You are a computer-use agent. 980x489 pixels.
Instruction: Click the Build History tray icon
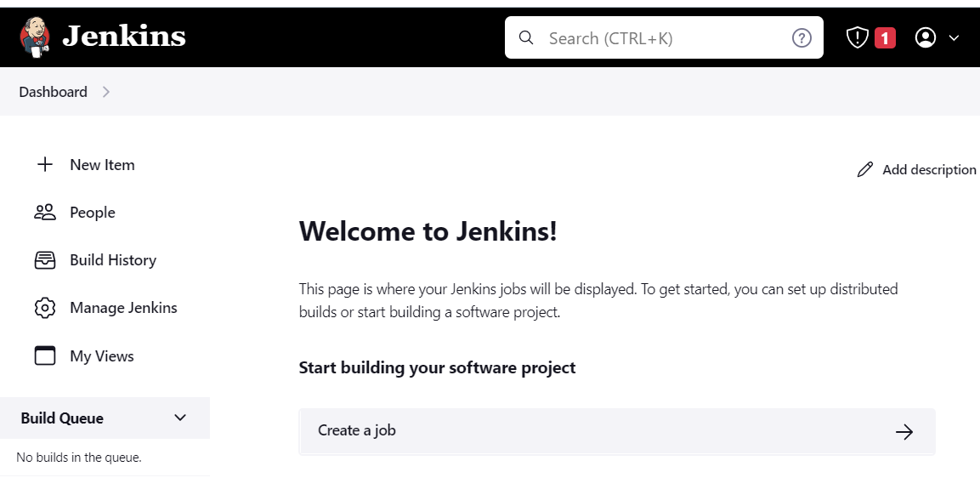45,260
